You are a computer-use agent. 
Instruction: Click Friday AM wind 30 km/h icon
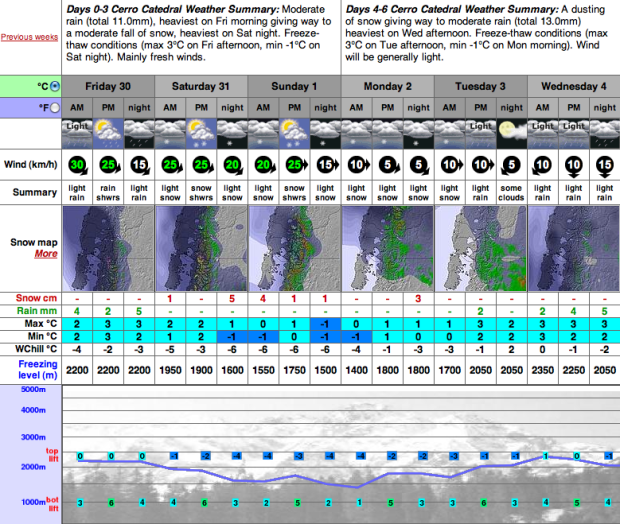(x=78, y=165)
